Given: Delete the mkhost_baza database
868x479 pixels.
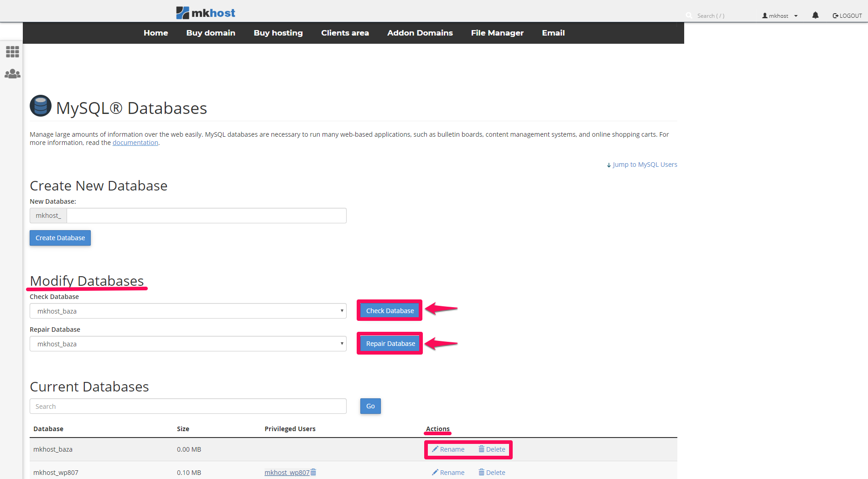Looking at the screenshot, I should 492,449.
